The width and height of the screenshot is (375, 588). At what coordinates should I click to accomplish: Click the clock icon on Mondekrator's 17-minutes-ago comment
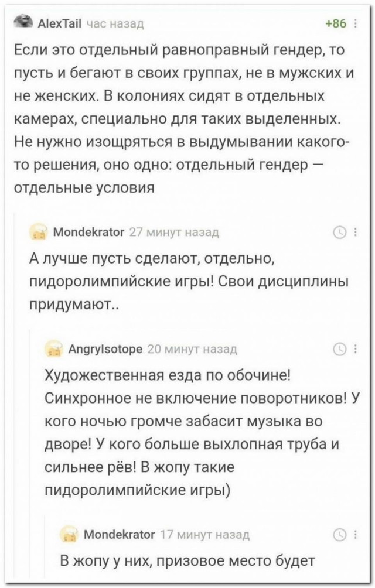click(x=340, y=534)
